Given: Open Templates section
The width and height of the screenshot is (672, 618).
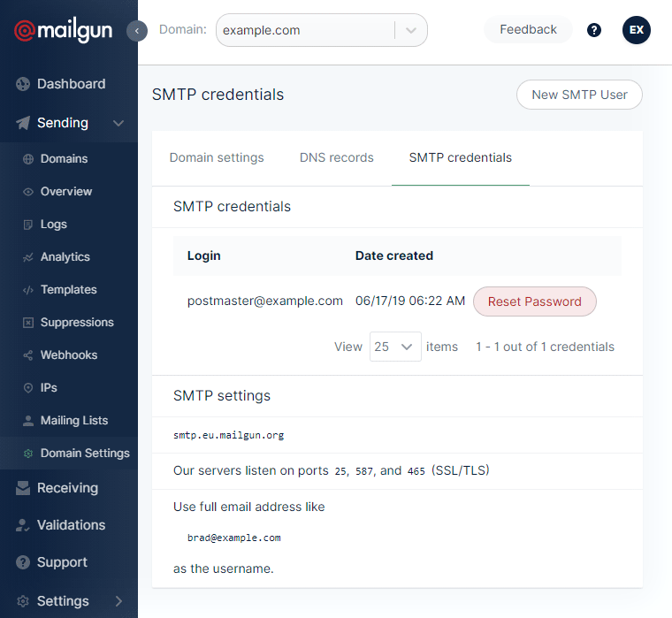Looking at the screenshot, I should [69, 290].
